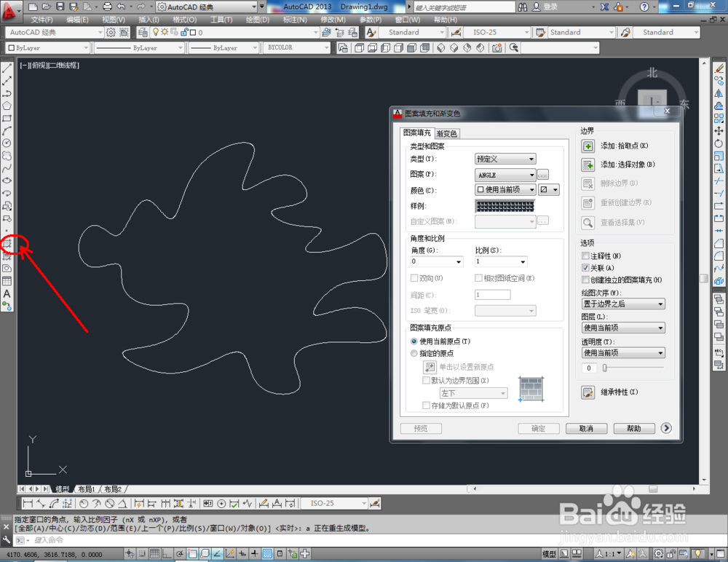
Task: Open the File menu
Action: (x=42, y=20)
